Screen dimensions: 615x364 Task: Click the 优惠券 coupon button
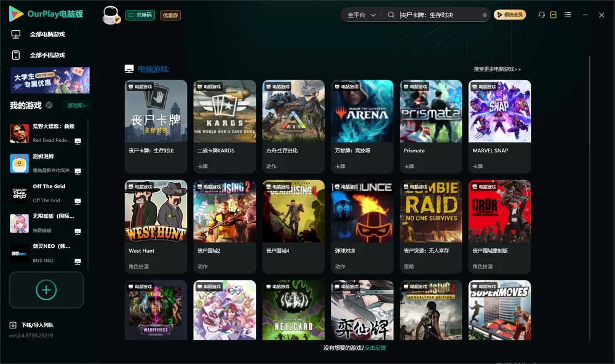170,15
